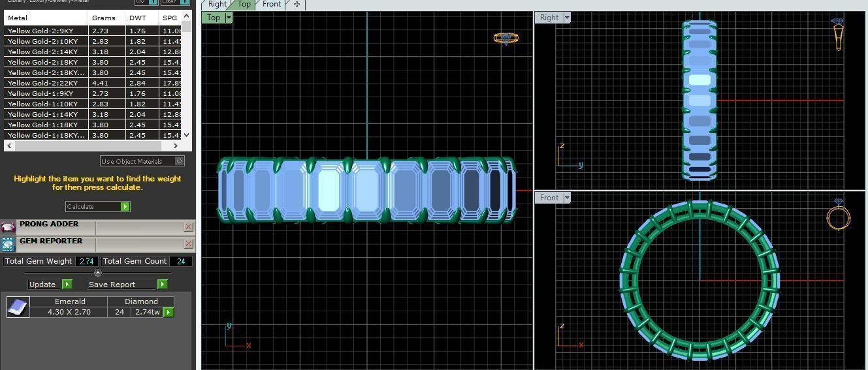Image resolution: width=868 pixels, height=370 pixels.
Task: Click the Emerald gem shape thumbnail
Action: (18, 307)
